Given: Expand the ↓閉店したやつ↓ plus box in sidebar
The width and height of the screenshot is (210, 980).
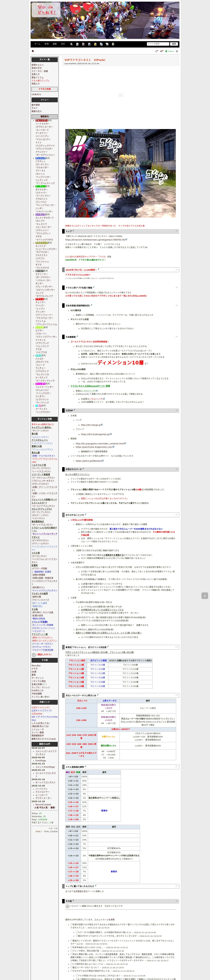Looking at the screenshot, I should click(x=34, y=655).
